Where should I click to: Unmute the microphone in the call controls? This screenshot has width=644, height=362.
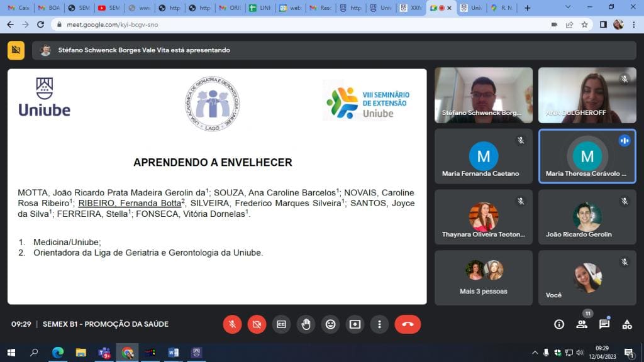coord(232,324)
